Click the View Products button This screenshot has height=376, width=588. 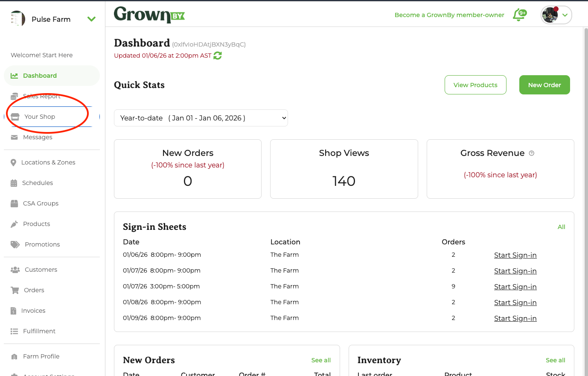(x=475, y=85)
